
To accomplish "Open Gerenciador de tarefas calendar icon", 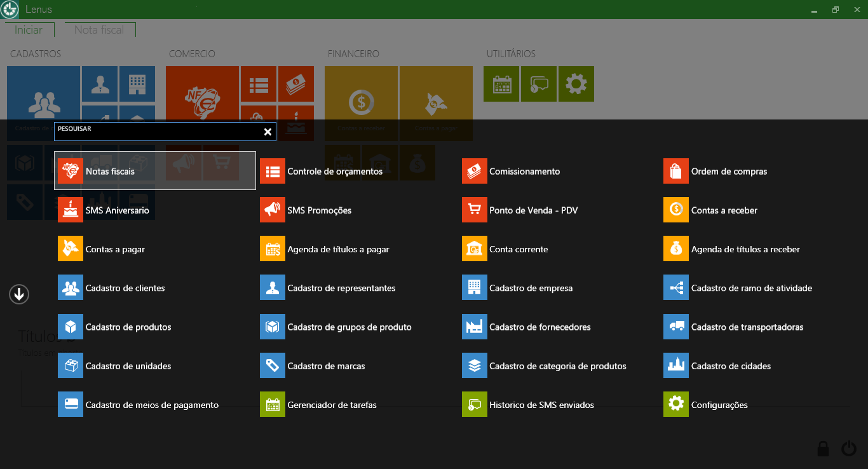I will coord(273,404).
